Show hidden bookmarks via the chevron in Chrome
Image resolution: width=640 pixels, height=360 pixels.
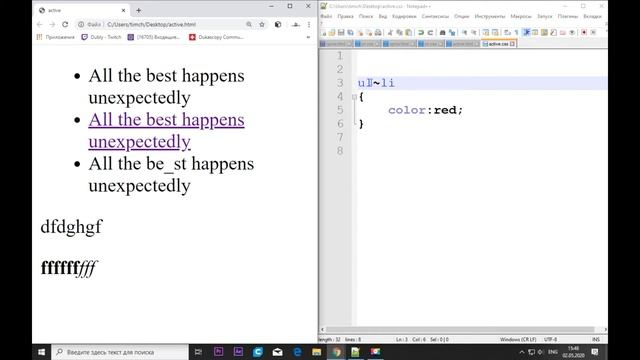point(308,37)
